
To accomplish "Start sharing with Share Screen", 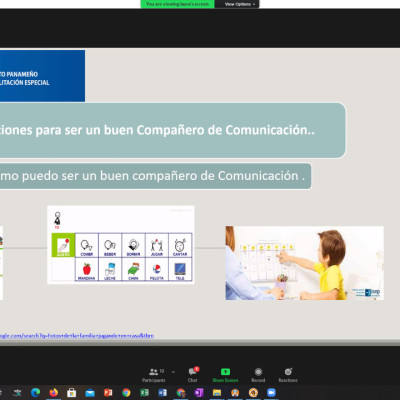I will (x=225, y=375).
